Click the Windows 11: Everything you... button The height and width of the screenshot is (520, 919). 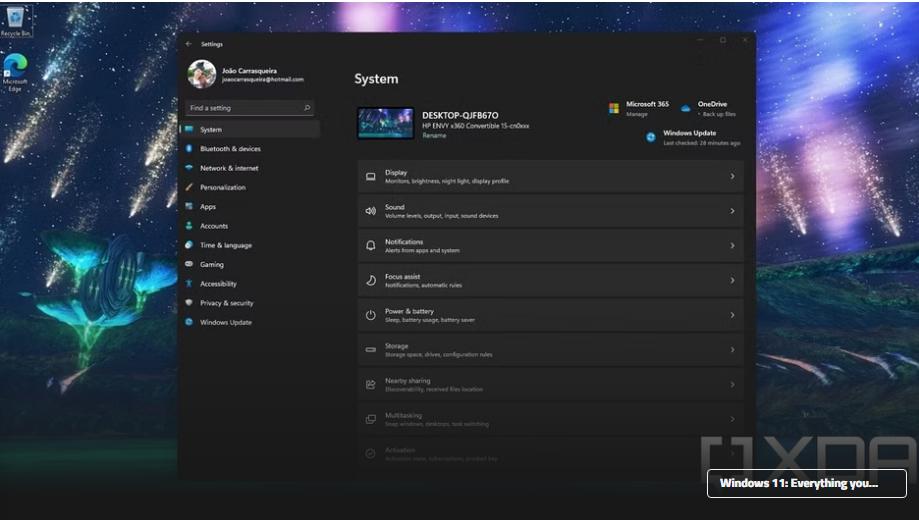[806, 483]
